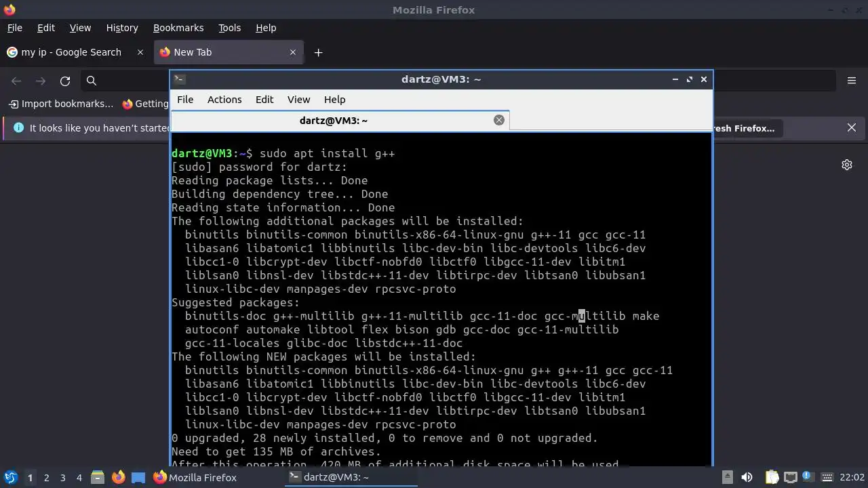Image resolution: width=868 pixels, height=488 pixels.
Task: Click Firefox forward navigation arrow
Action: click(x=41, y=81)
